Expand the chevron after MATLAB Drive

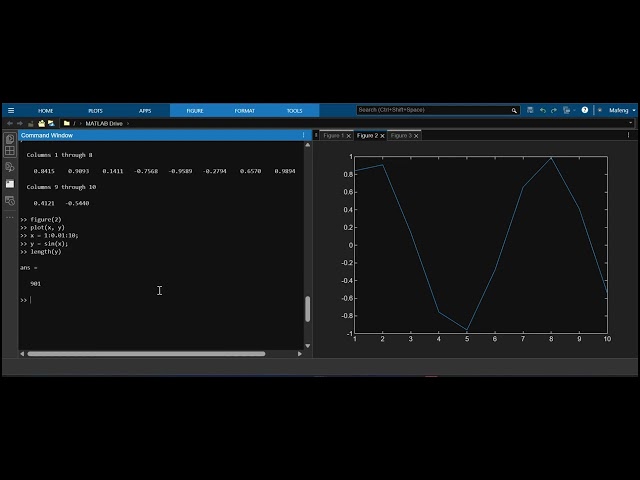point(128,123)
